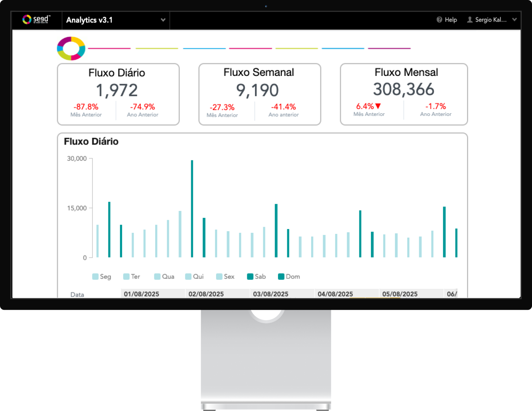
Task: Click the Fluxo Mensal value 308,366
Action: (x=403, y=89)
